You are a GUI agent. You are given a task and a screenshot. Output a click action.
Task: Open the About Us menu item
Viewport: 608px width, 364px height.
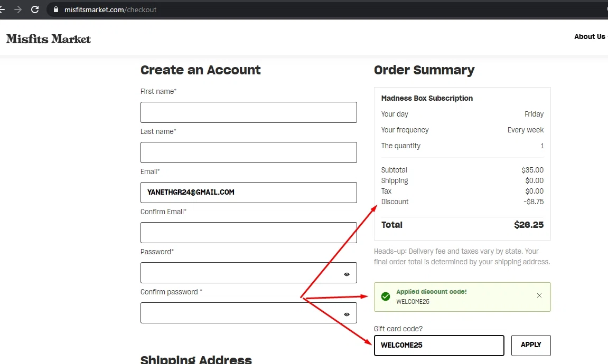[590, 36]
